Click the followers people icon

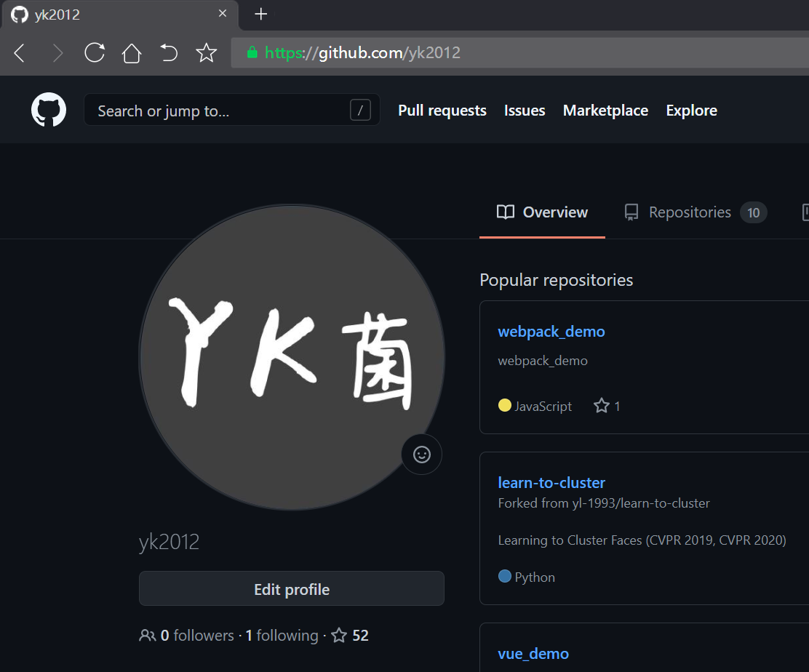(x=147, y=636)
